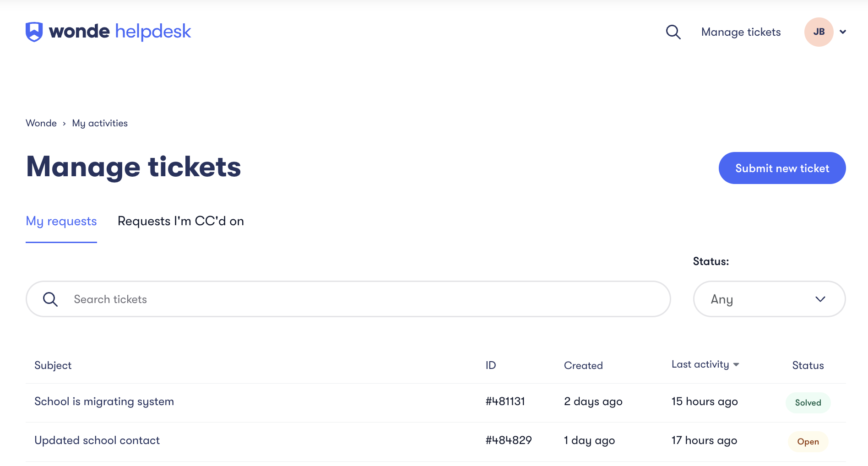
Task: Expand the profile menu chevron beside JB
Action: (x=843, y=32)
